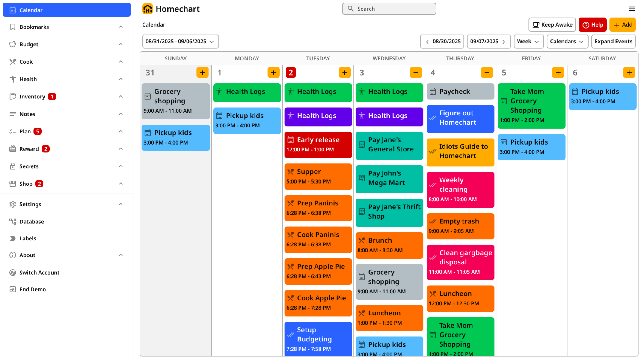Enable Expand Events view
Viewport: 644px width, 362px height.
pos(614,41)
